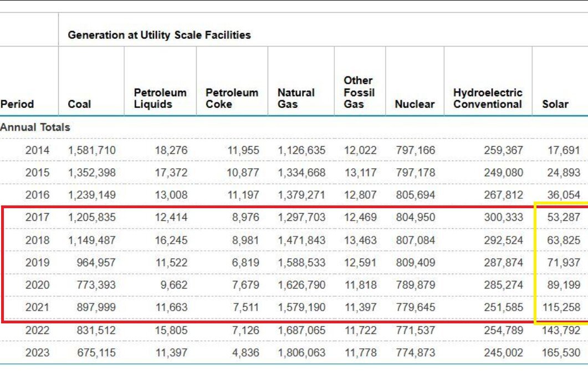Click coal value 1,581,710 for 2014

[x=92, y=150]
